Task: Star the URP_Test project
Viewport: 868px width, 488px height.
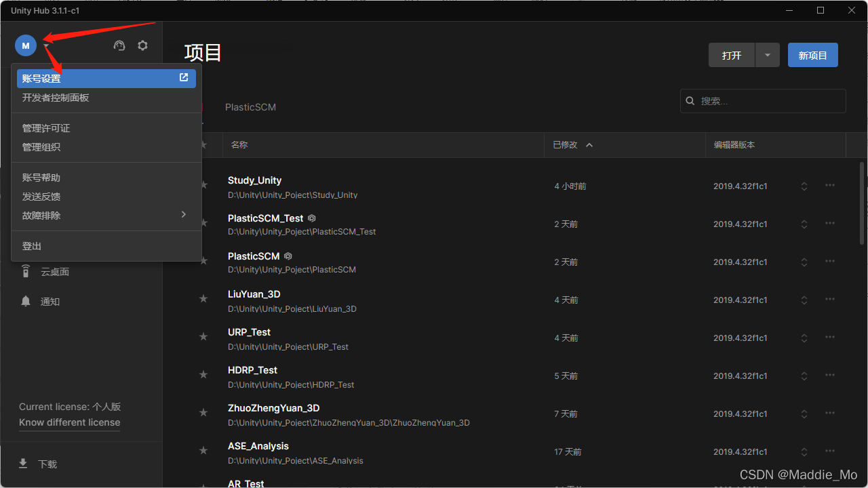Action: [x=203, y=336]
